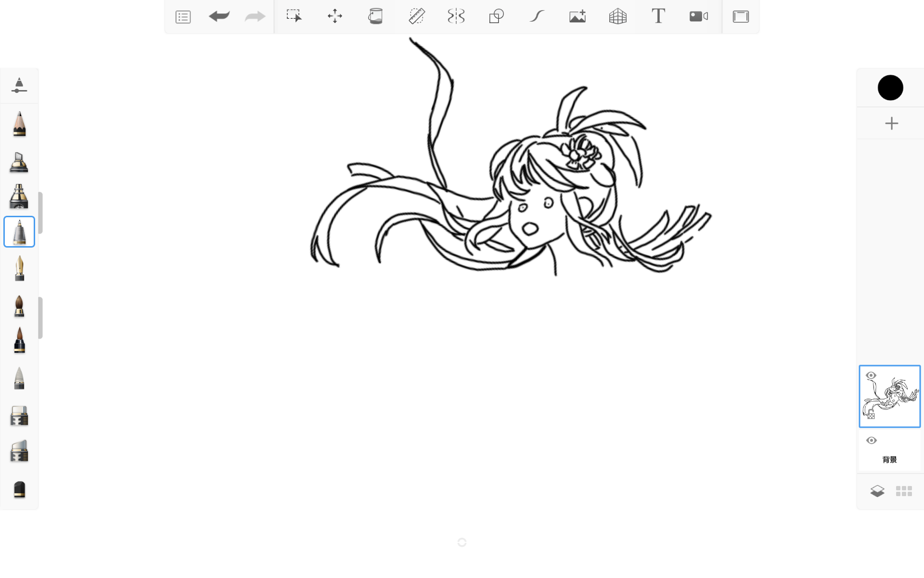Open the layers stack panel icon
Image resolution: width=924 pixels, height=578 pixels.
(x=877, y=491)
